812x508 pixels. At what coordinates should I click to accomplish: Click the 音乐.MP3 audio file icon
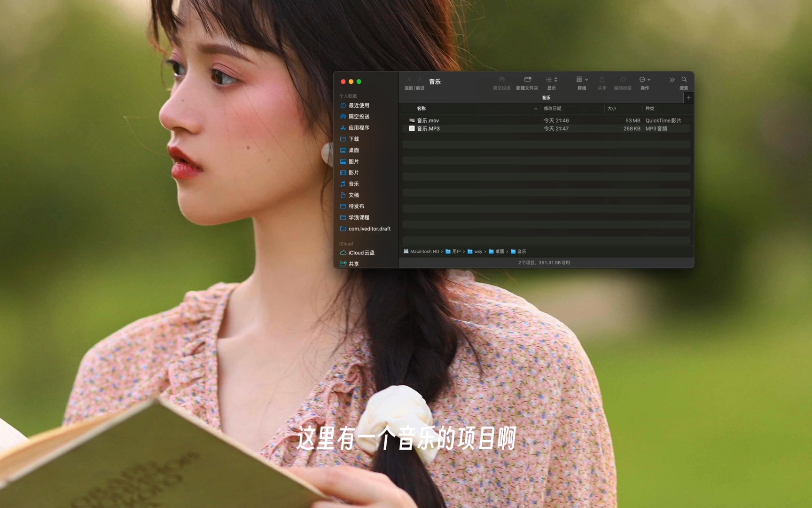pos(412,128)
